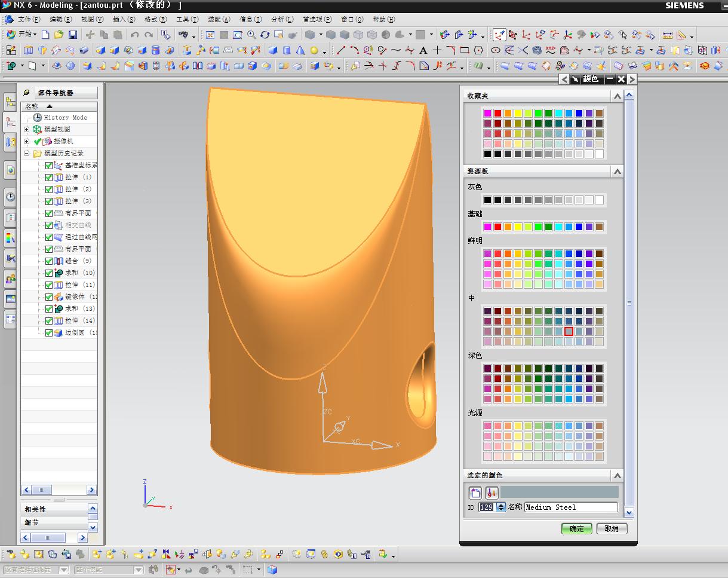Uncheck the 缝合 (9) feature checkbox
This screenshot has width=728, height=578.
49,261
